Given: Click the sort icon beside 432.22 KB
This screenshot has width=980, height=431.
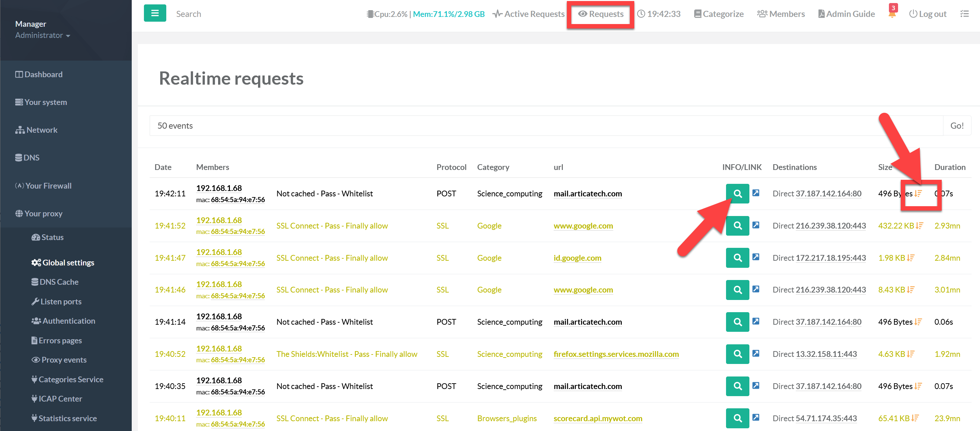Looking at the screenshot, I should click(919, 226).
